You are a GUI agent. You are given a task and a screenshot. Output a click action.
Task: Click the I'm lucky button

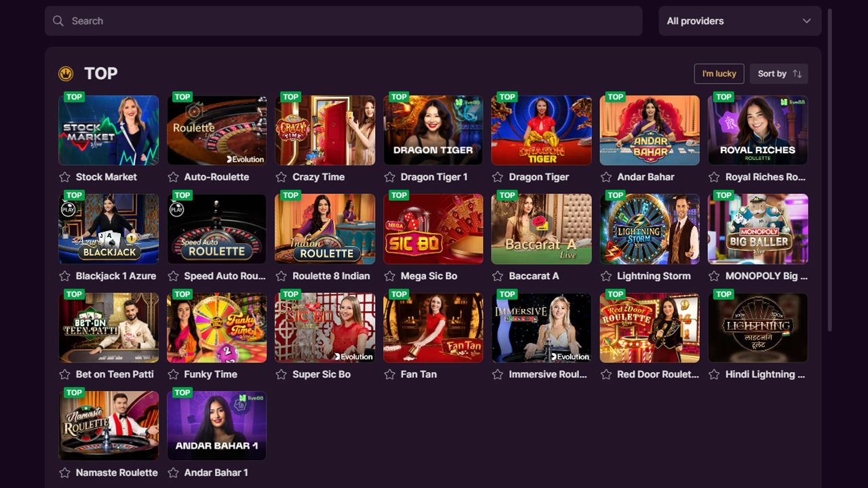[719, 74]
